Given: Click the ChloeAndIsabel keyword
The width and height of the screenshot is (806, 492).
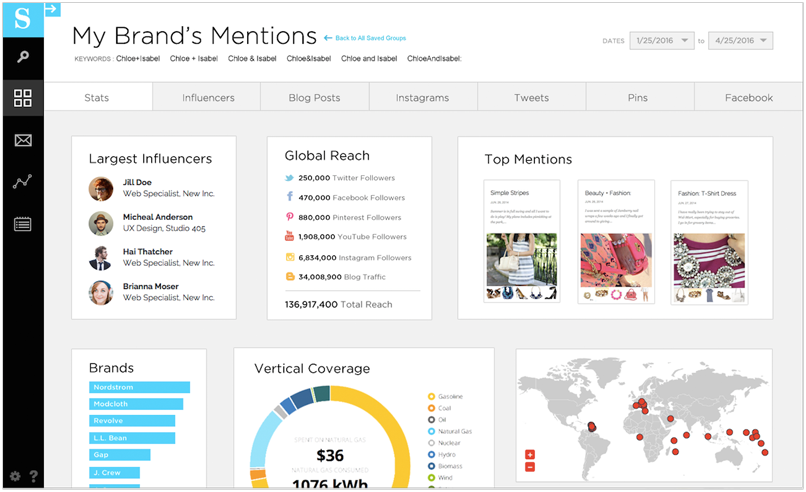Looking at the screenshot, I should click(x=434, y=59).
